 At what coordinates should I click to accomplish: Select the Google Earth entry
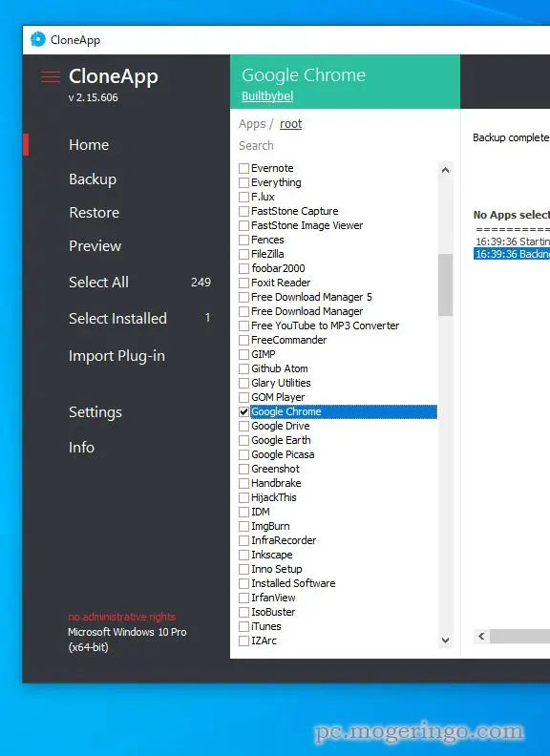coord(281,440)
